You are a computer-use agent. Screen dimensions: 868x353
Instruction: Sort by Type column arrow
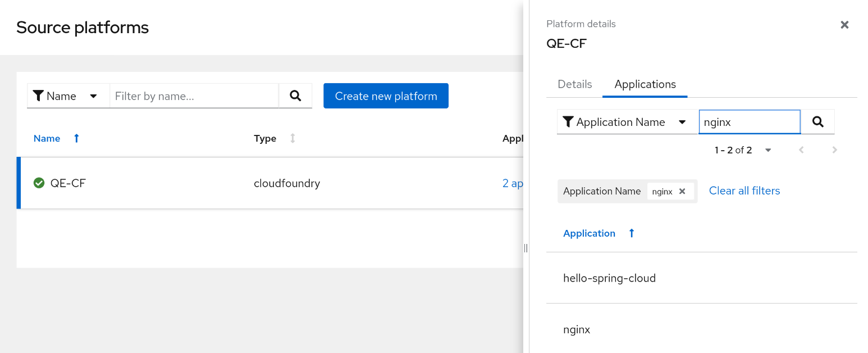pyautogui.click(x=293, y=138)
